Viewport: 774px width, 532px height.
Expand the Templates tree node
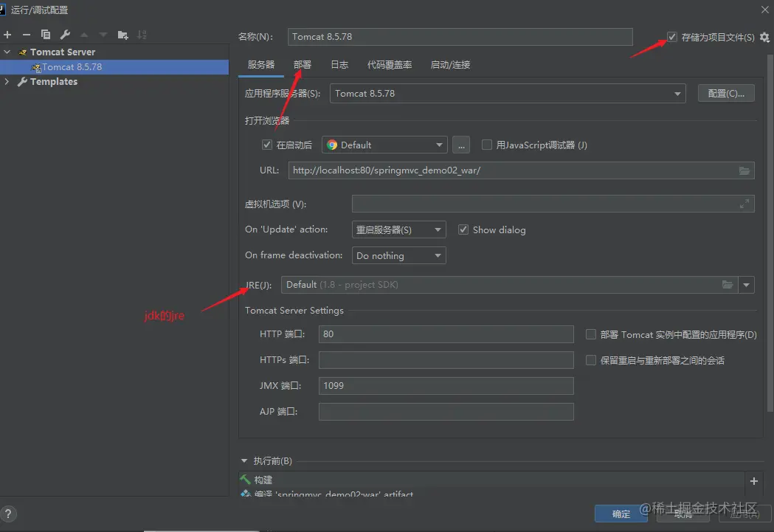click(x=7, y=81)
